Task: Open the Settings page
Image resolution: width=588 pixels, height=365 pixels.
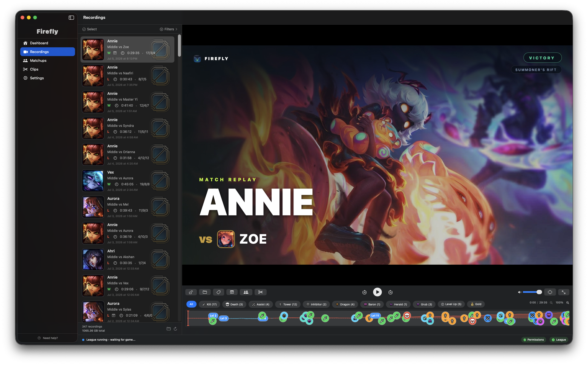Action: click(48, 78)
